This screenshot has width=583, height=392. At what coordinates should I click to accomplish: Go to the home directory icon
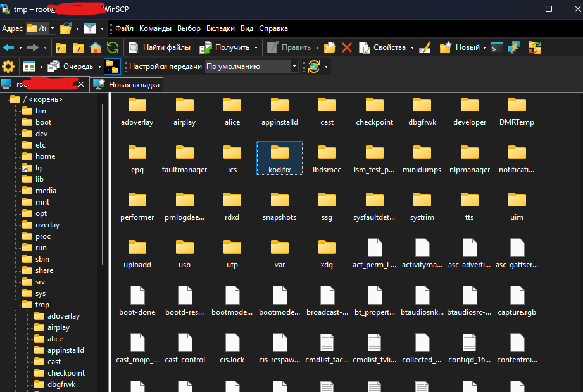[95, 47]
